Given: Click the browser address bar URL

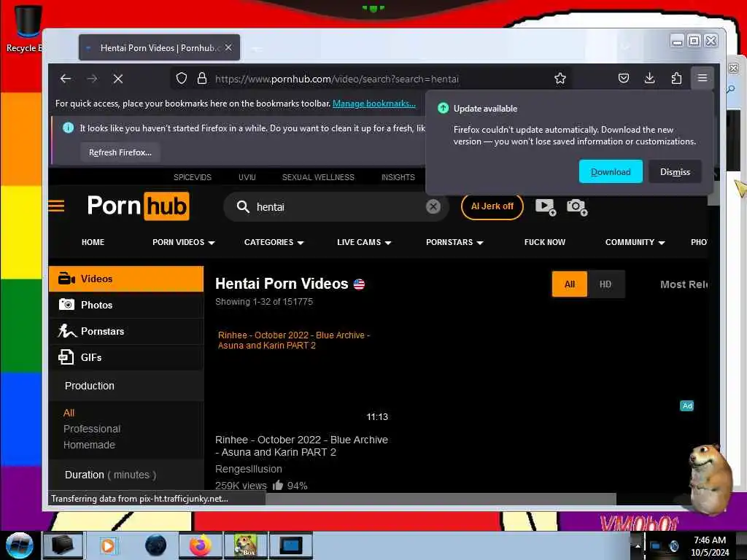Looking at the screenshot, I should coord(336,79).
